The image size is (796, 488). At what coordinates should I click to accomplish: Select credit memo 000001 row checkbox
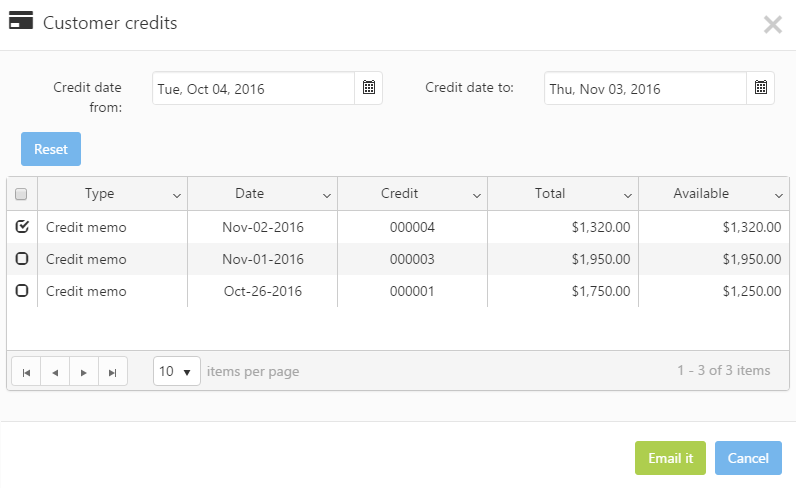(x=22, y=291)
